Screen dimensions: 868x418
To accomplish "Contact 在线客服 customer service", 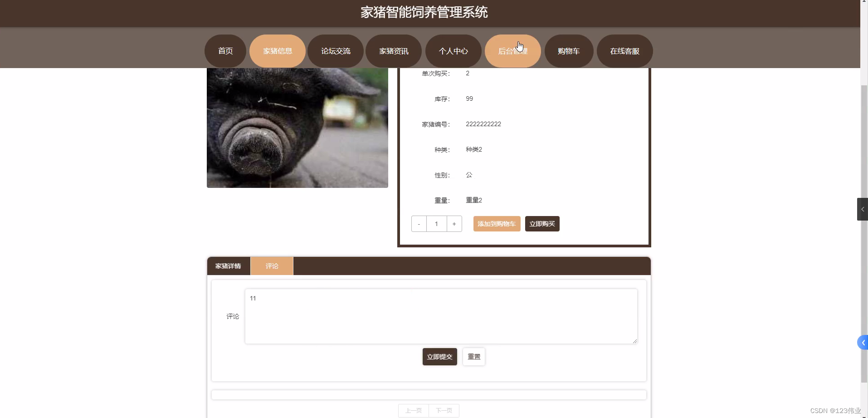I will [624, 51].
